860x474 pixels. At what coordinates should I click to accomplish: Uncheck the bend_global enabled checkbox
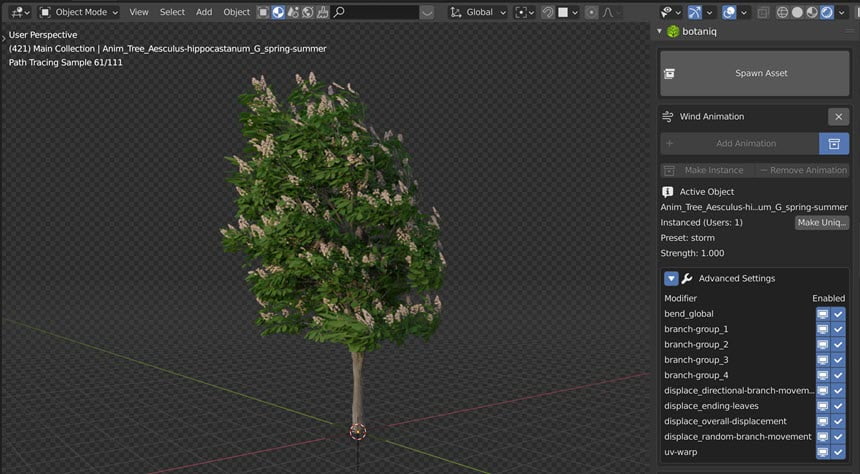coord(838,314)
